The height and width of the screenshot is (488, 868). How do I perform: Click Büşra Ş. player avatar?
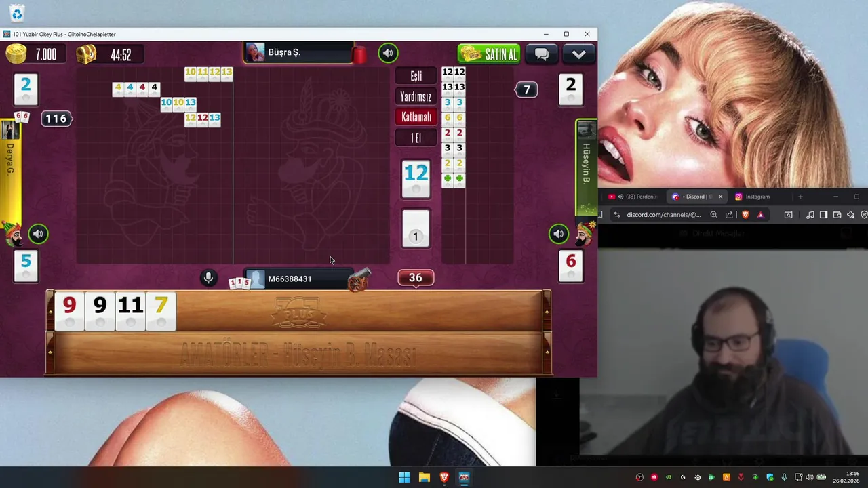pos(255,52)
